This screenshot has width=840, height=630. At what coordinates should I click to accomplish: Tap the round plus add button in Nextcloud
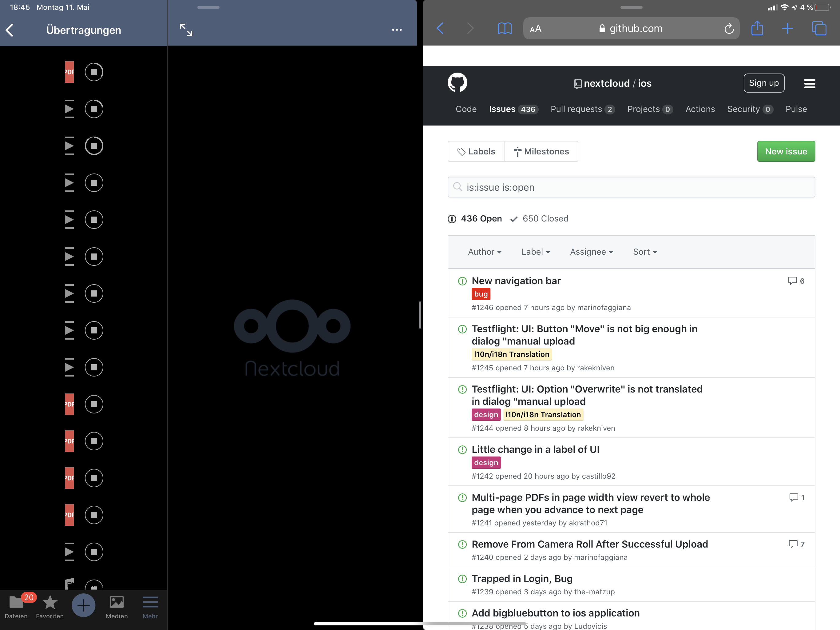[x=84, y=605]
